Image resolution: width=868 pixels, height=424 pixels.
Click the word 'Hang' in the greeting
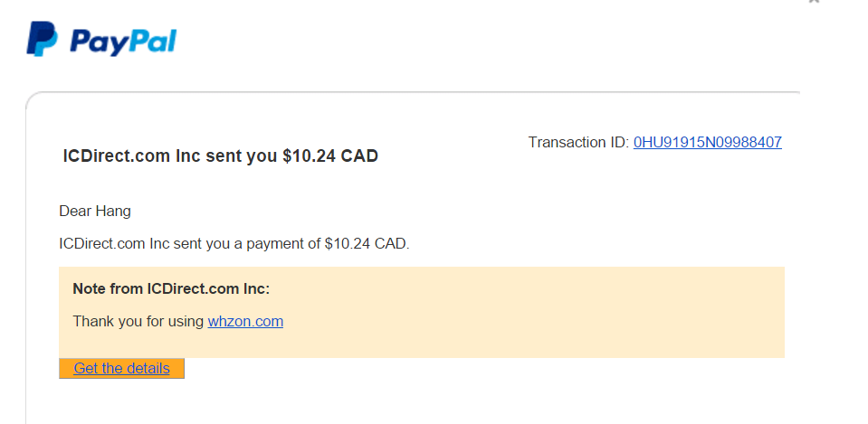pos(114,212)
